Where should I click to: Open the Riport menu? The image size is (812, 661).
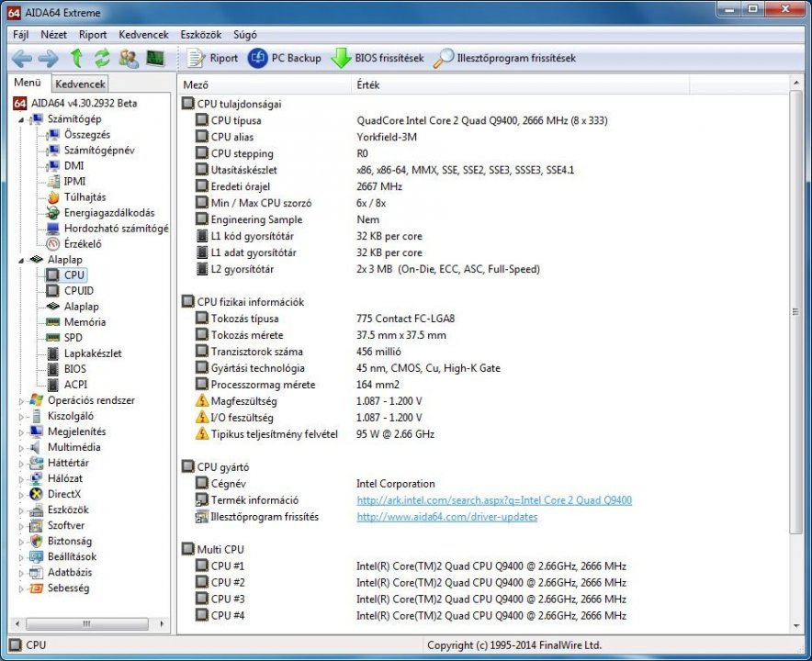point(93,35)
